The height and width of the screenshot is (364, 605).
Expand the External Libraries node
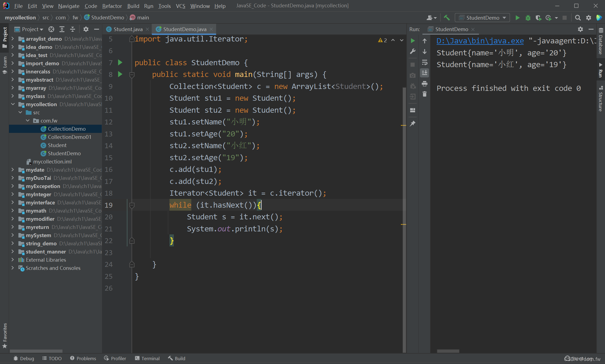tap(13, 260)
